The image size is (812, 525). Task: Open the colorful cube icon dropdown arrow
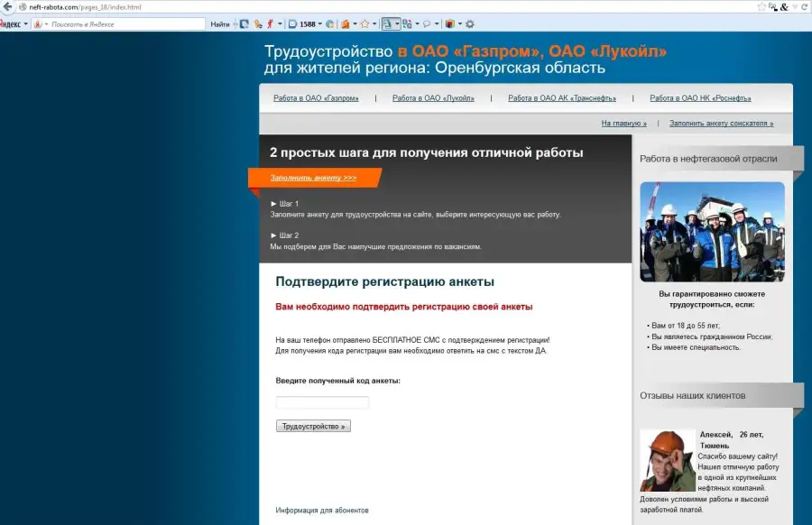click(x=460, y=24)
